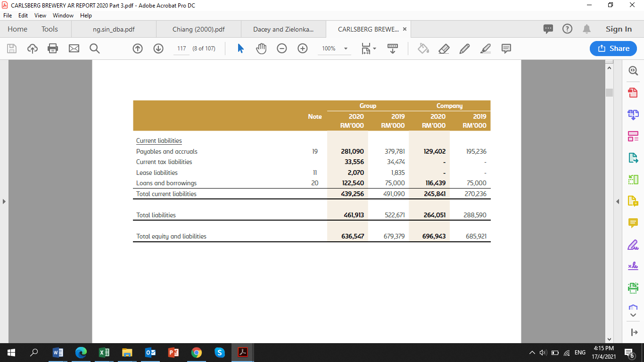The image size is (644, 362).
Task: Switch to Chiang (2000).pdf tab
Action: click(198, 29)
